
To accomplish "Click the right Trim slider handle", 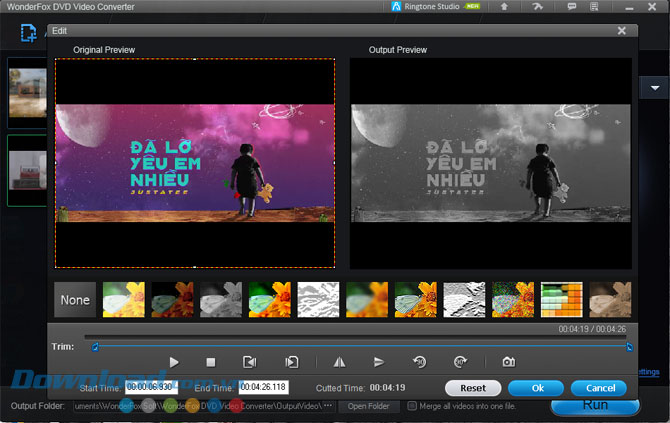I will click(x=629, y=347).
